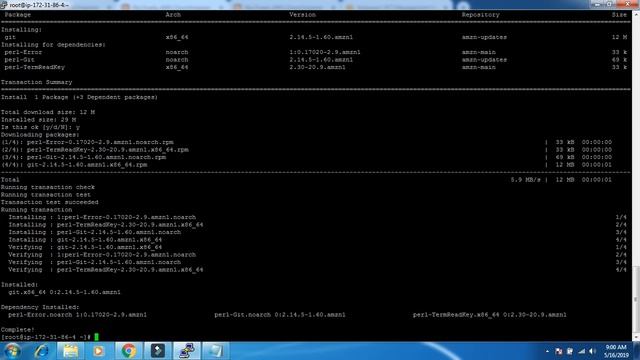Open the dark square app icon beside Chrome
This screenshot has height=360, width=640.
point(158,351)
